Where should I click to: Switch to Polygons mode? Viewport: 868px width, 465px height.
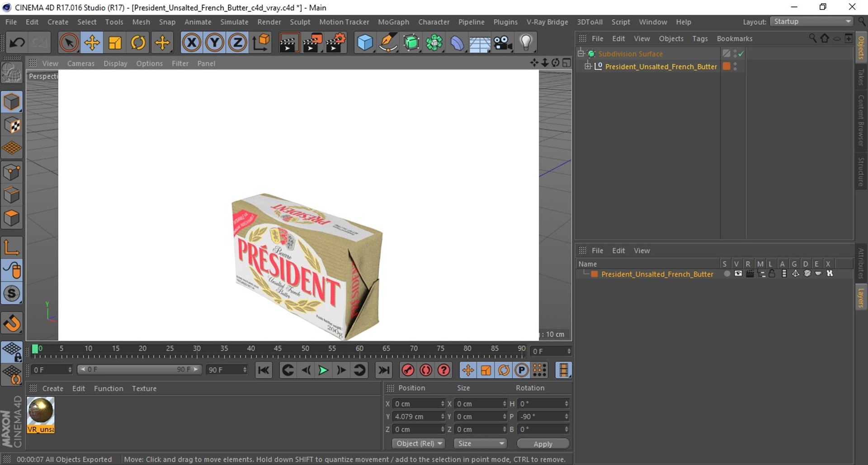(x=12, y=218)
